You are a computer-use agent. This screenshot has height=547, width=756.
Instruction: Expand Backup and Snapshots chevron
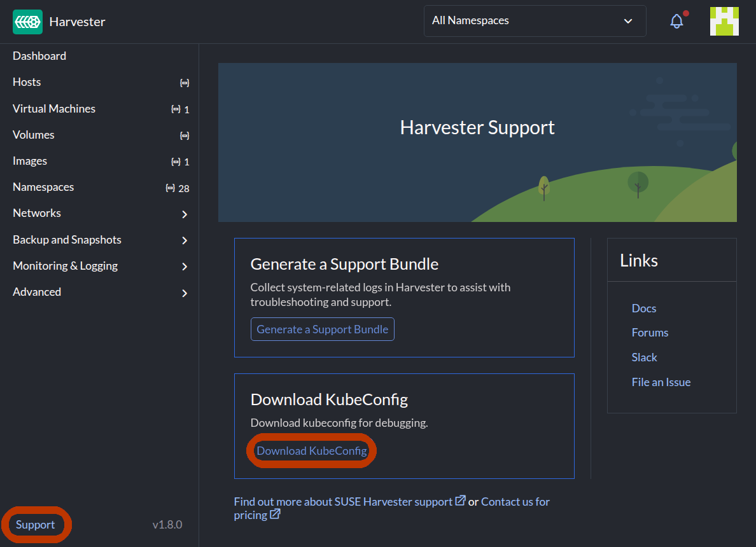point(185,240)
